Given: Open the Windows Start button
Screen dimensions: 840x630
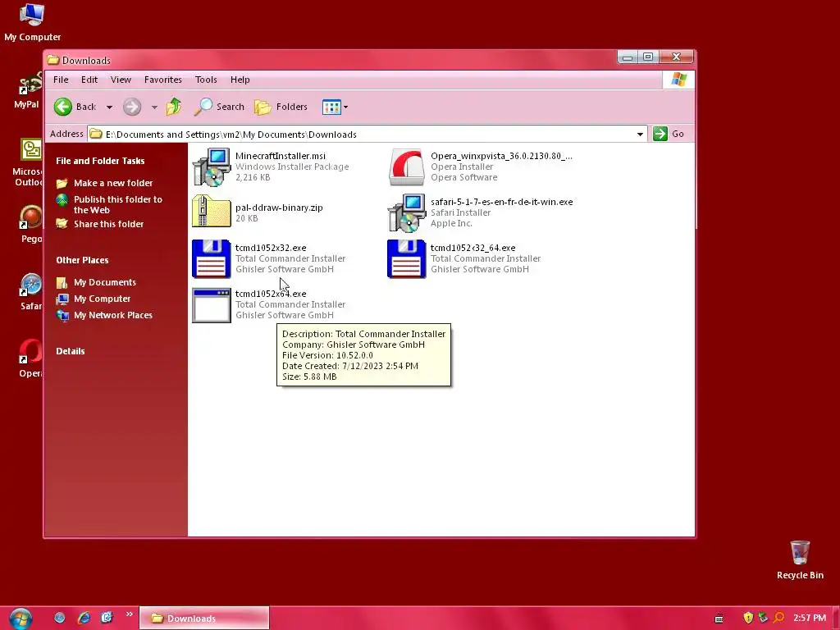Looking at the screenshot, I should pyautogui.click(x=21, y=619).
